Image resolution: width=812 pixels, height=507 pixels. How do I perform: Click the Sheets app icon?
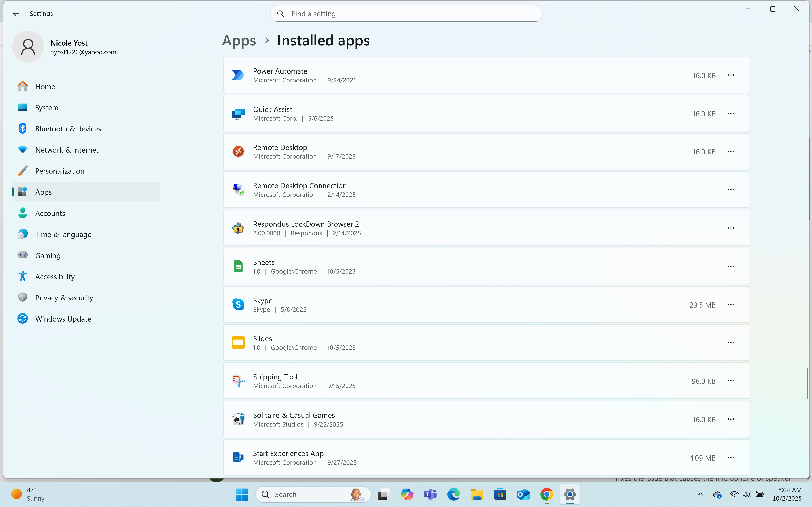click(x=238, y=266)
